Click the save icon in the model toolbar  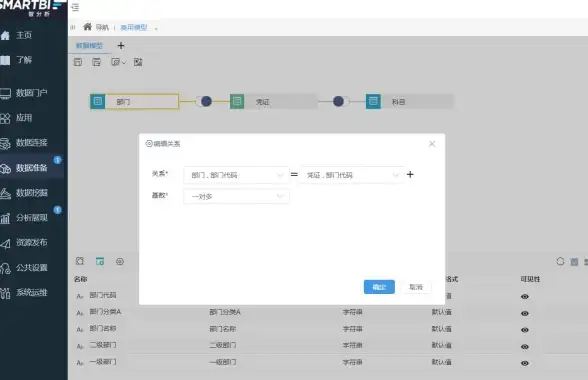pos(78,62)
